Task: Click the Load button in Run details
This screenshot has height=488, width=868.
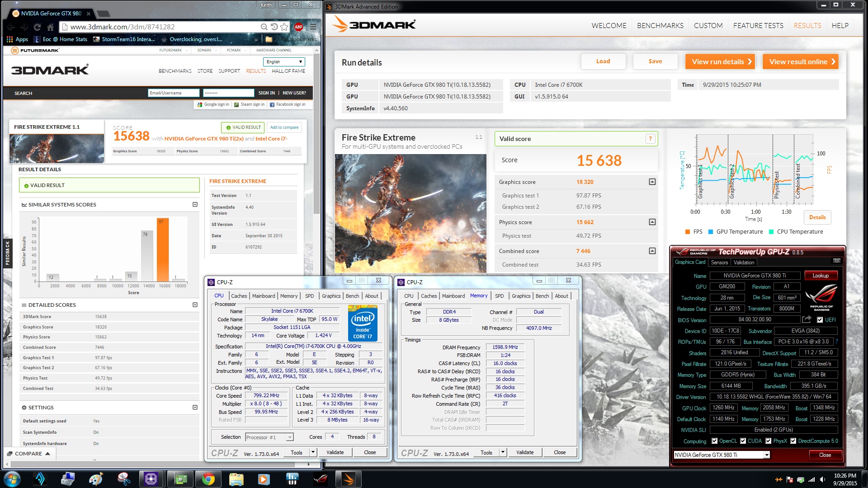Action: pos(603,61)
